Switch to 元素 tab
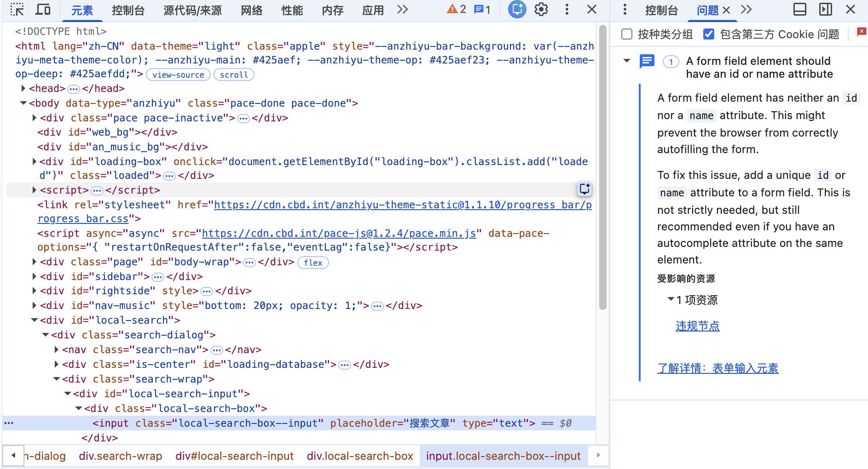 (x=82, y=10)
